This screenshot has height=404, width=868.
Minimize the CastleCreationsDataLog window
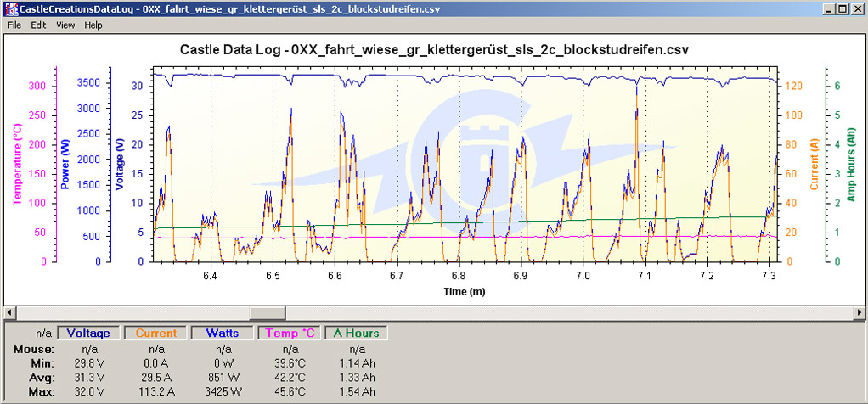tap(829, 8)
